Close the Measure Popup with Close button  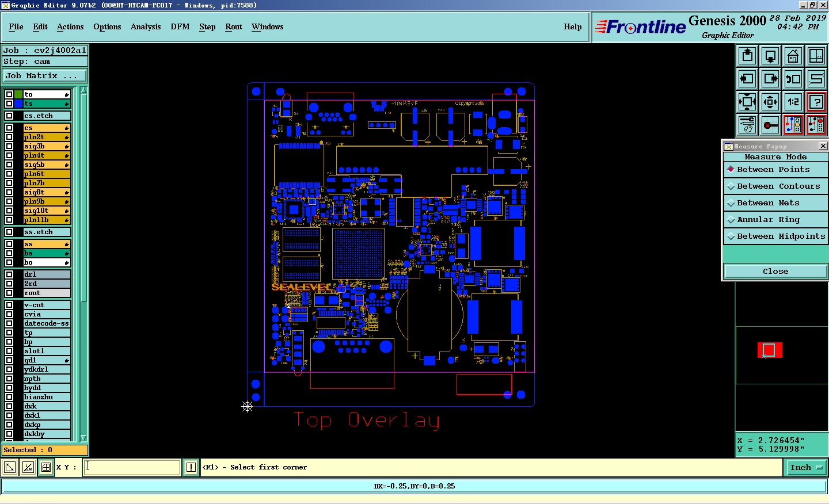(x=775, y=272)
